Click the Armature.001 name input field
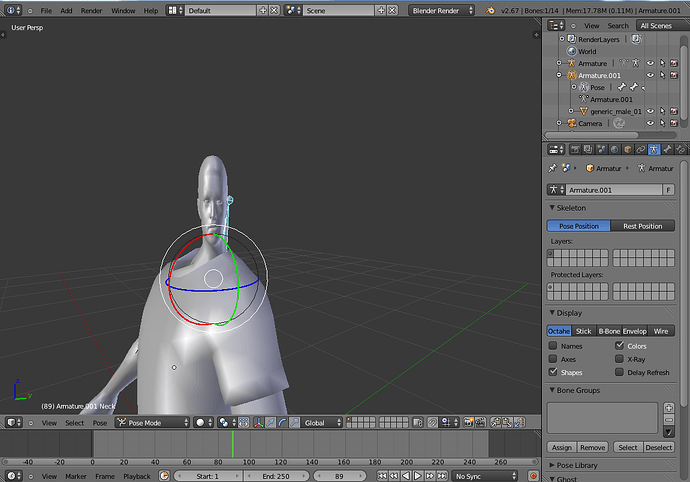Image resolution: width=690 pixels, height=482 pixels. click(614, 190)
